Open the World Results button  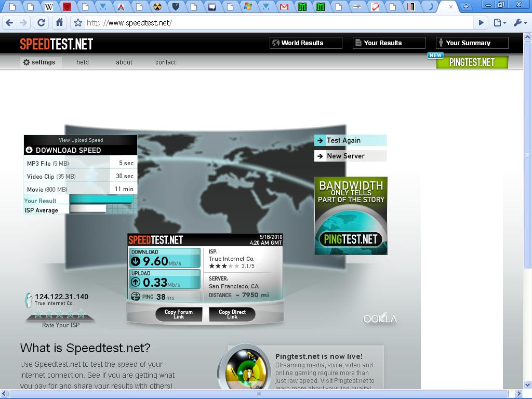306,43
